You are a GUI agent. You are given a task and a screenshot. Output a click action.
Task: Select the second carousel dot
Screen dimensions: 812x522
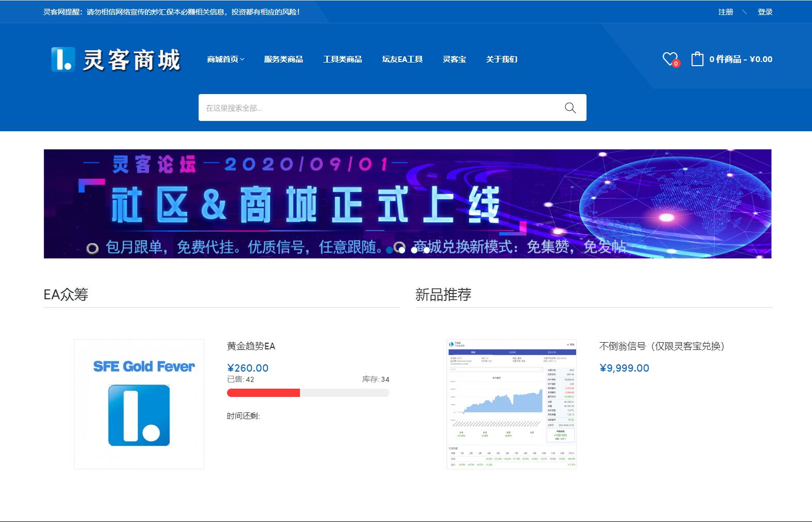[x=402, y=250]
